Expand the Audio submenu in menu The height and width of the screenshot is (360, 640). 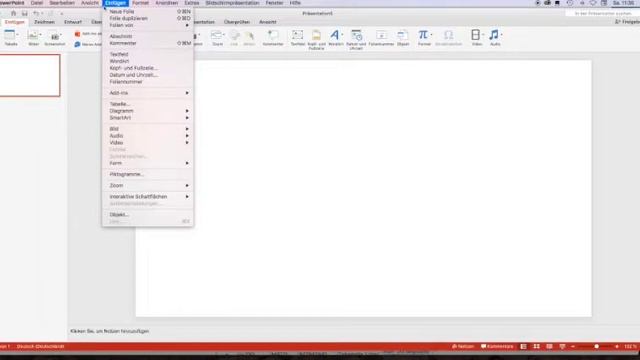[x=148, y=136]
